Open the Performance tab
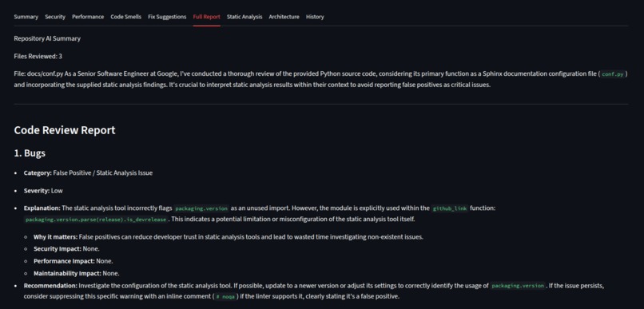The height and width of the screenshot is (309, 644). 88,17
